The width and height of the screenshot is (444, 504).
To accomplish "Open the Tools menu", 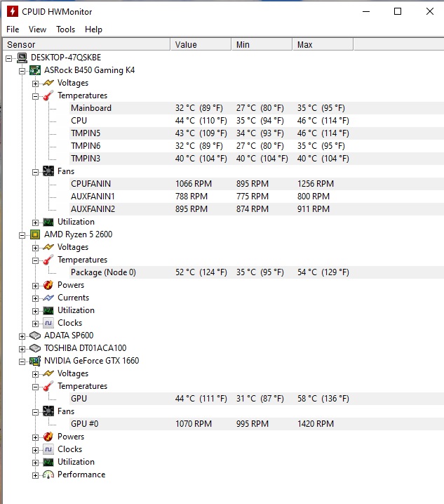I will click(65, 29).
